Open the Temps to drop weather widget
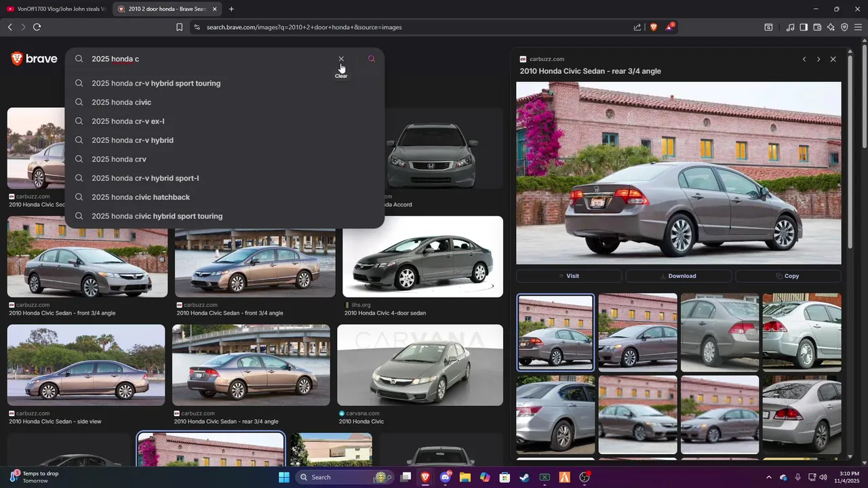 pos(35,477)
